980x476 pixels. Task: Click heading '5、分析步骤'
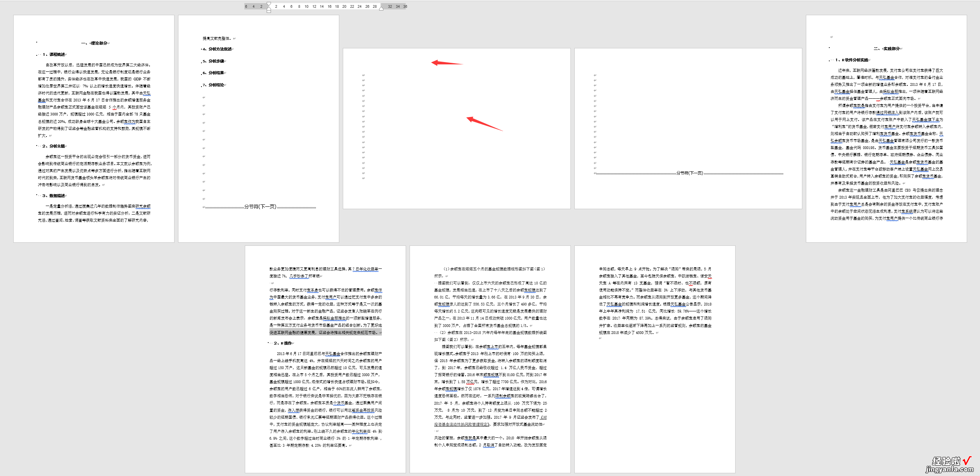click(214, 61)
